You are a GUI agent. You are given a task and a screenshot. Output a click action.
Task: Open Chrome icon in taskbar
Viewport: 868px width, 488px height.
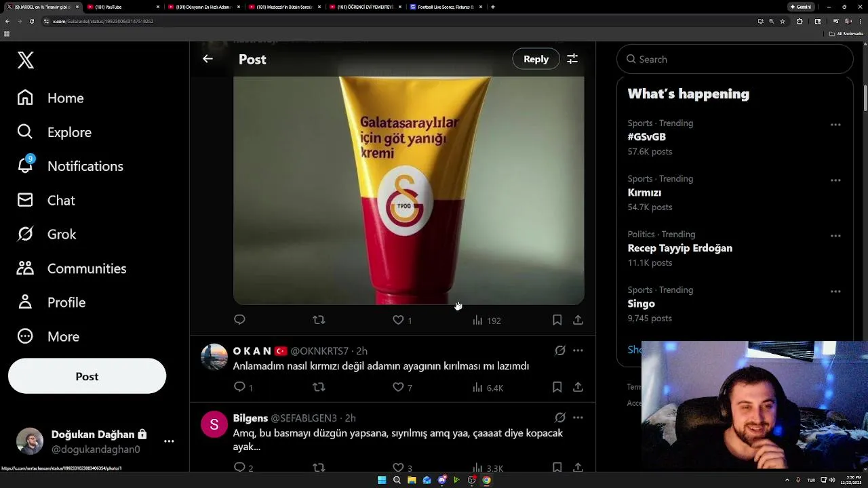pyautogui.click(x=486, y=480)
